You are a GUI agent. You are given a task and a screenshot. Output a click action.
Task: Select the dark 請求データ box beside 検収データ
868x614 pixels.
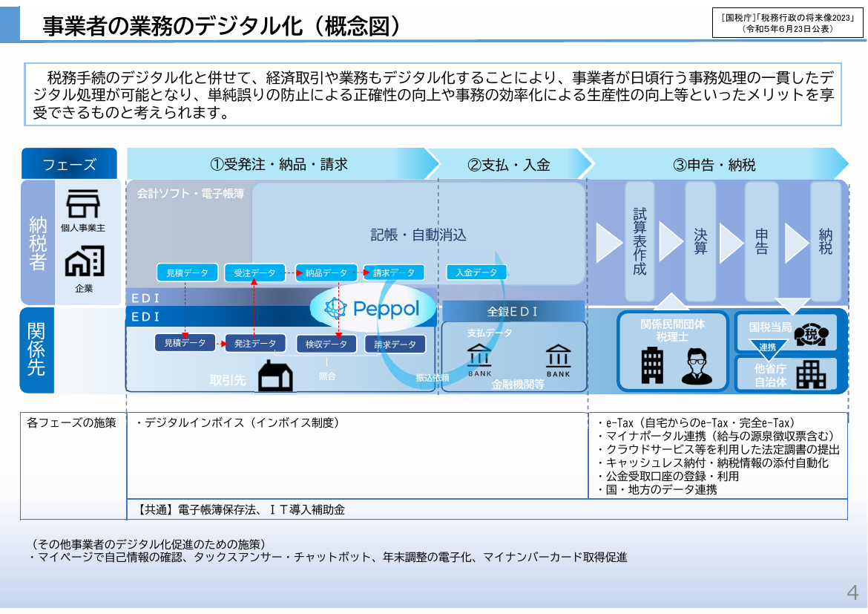tap(395, 344)
